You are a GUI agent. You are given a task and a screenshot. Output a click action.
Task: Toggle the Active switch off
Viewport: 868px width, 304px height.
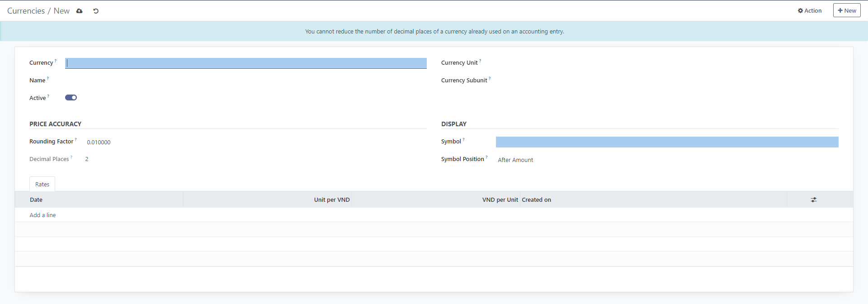coord(71,98)
